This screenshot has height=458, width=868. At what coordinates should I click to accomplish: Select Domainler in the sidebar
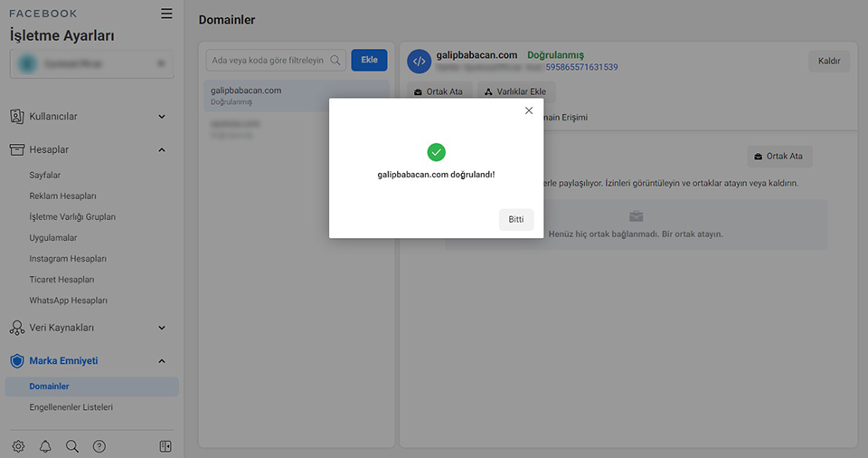92,386
